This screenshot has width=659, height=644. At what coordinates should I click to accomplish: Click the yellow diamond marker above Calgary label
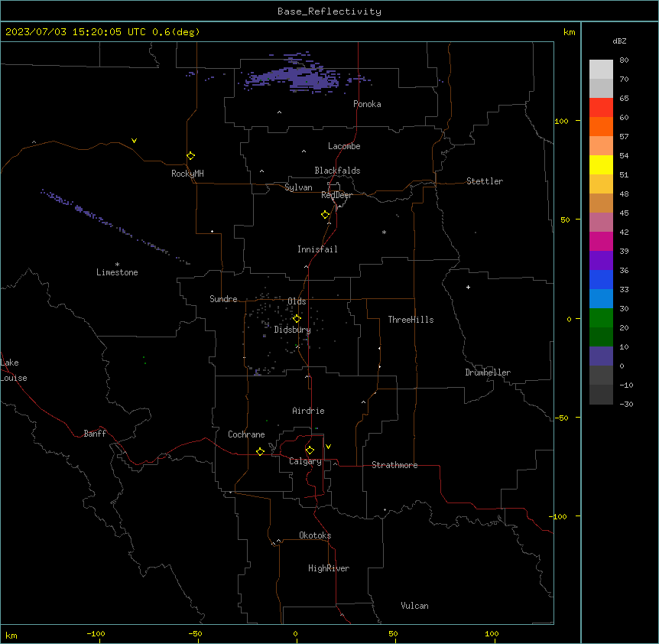310,450
